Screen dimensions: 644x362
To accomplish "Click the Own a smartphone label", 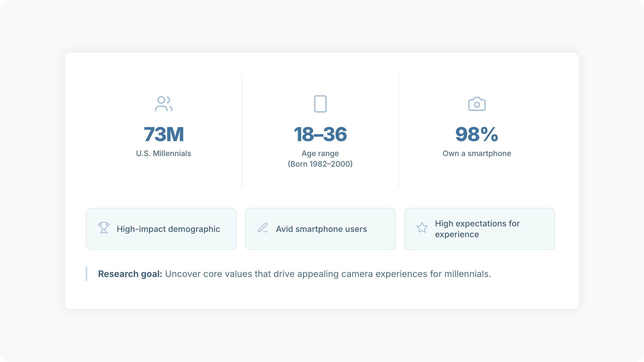I will tap(477, 153).
